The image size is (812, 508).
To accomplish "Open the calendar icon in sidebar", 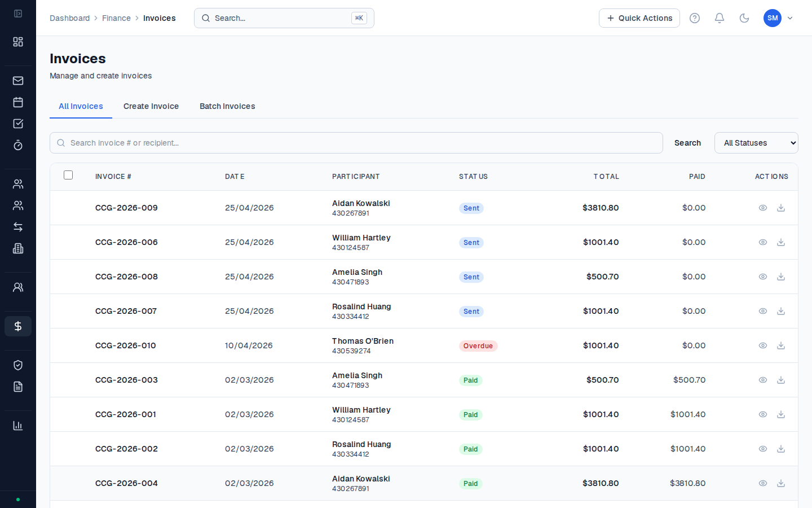I will 18,102.
